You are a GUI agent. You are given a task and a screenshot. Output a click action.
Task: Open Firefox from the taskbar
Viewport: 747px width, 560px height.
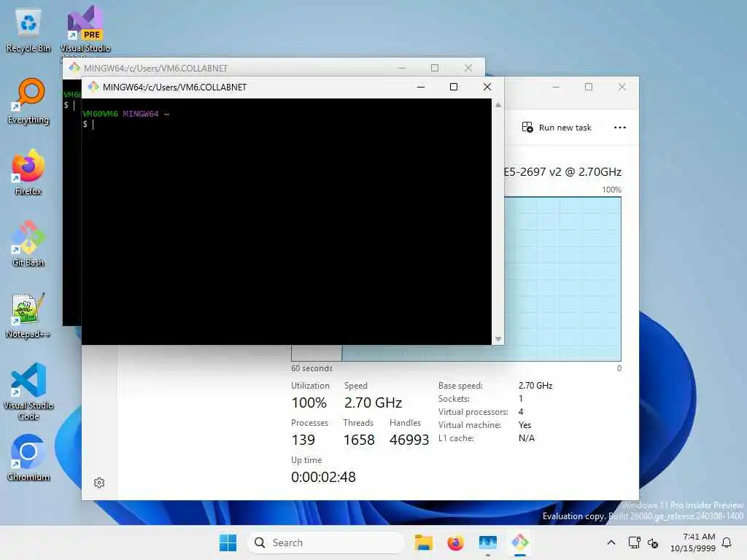click(455, 542)
